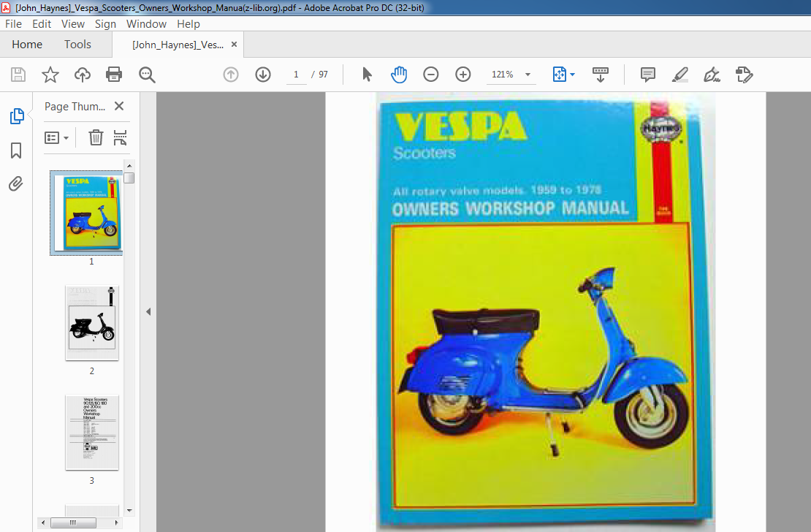Delete selected page with trash icon

(x=96, y=137)
